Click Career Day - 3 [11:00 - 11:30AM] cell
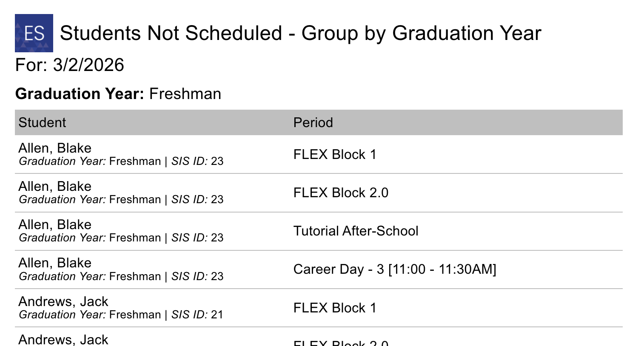The height and width of the screenshot is (346, 644). [x=395, y=269]
